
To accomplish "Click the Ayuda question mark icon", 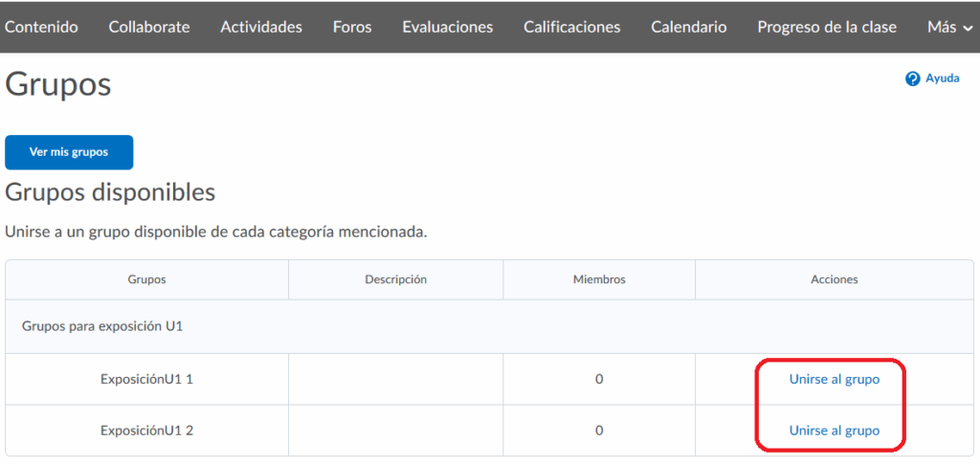I will pos(912,78).
